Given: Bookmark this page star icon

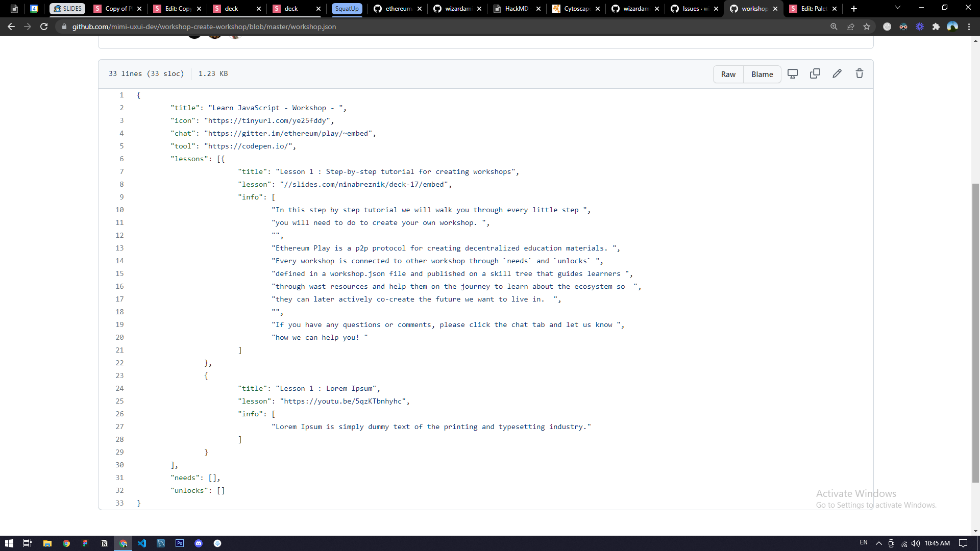Looking at the screenshot, I should tap(867, 27).
